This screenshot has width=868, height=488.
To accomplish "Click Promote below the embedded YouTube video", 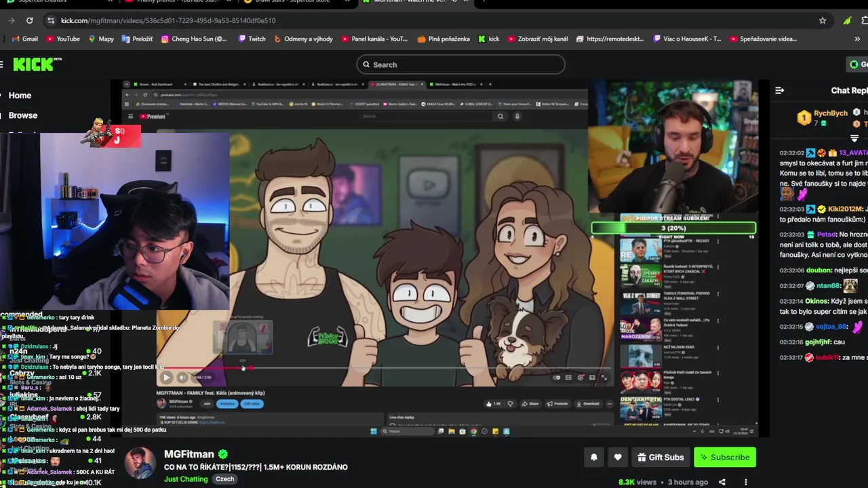I will click(x=557, y=404).
